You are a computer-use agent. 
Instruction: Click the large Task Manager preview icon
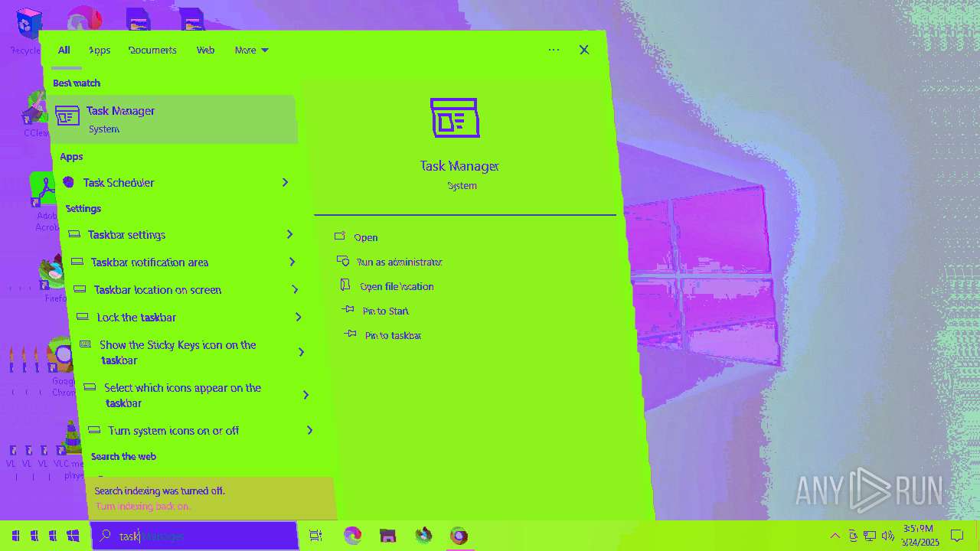pyautogui.click(x=455, y=118)
